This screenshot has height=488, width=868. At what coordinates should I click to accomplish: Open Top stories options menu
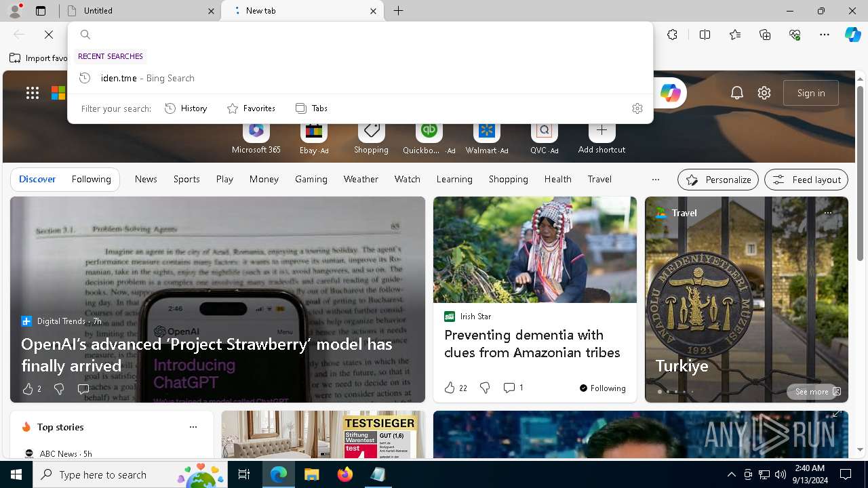coord(193,427)
